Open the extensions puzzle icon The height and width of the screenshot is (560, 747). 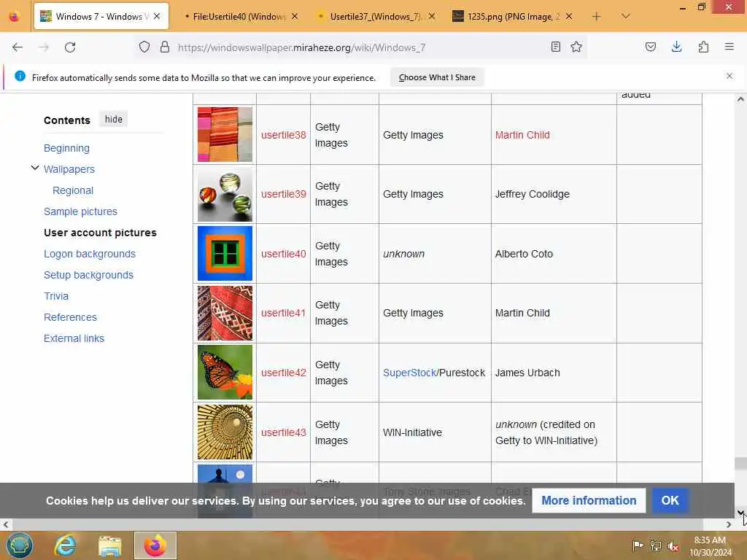[x=703, y=47]
